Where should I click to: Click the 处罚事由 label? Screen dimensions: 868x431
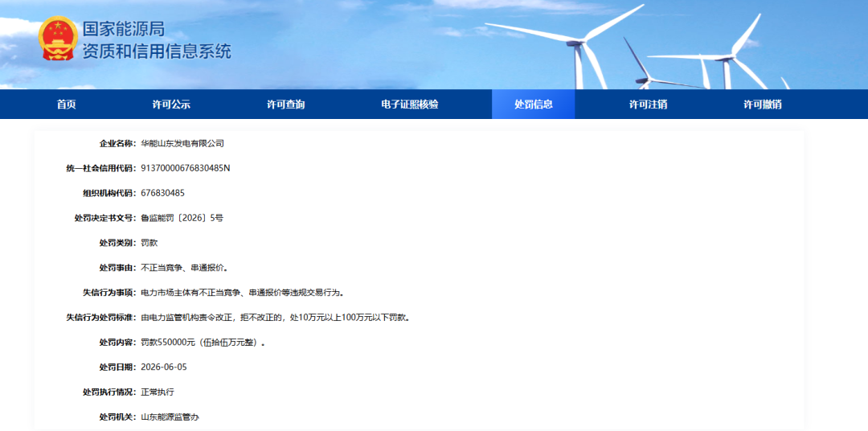pos(118,268)
